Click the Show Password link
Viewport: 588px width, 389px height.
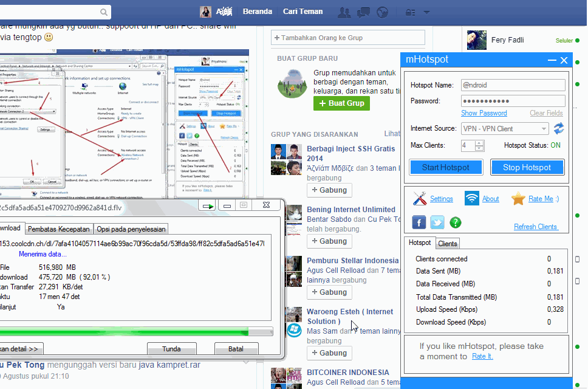coord(484,113)
